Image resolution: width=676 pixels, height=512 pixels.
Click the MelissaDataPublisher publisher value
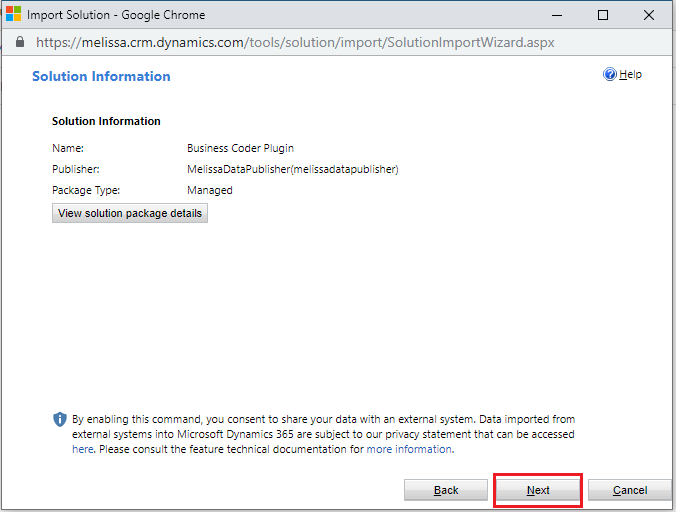pyautogui.click(x=292, y=169)
